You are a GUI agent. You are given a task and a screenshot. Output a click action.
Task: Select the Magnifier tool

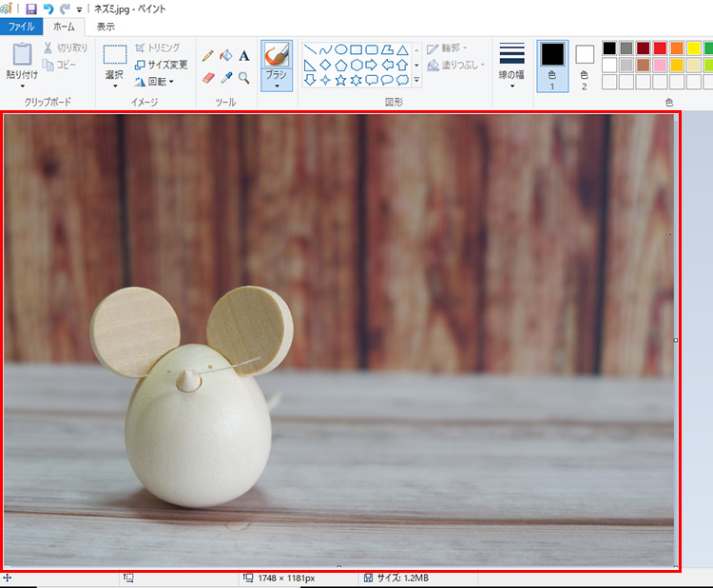(x=244, y=78)
